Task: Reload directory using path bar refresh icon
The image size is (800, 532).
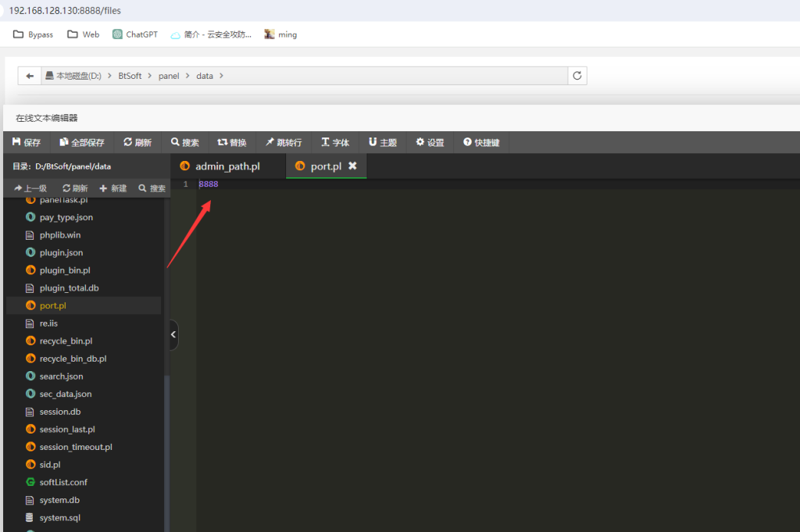Action: coord(577,76)
